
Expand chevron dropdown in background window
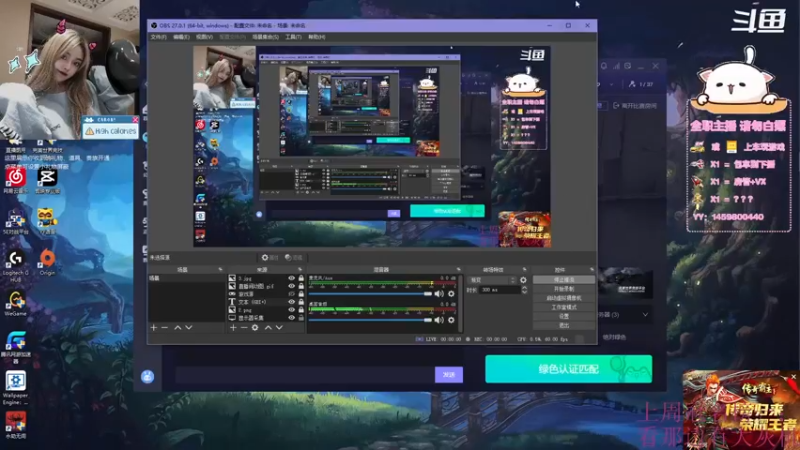click(645, 315)
